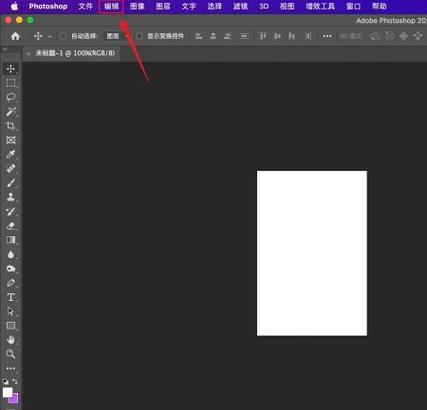Open the foreground color swatch
427x410 pixels.
tap(7, 392)
